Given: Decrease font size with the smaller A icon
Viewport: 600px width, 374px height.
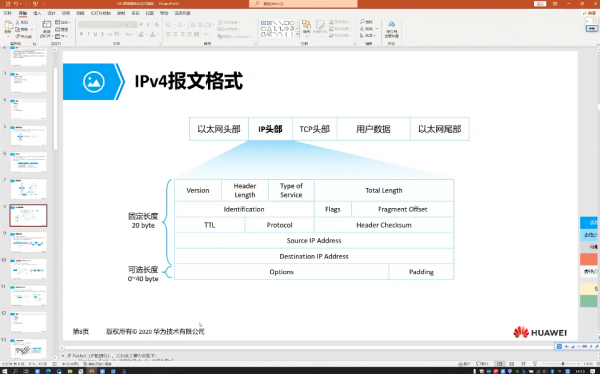Looking at the screenshot, I should click(x=148, y=24).
